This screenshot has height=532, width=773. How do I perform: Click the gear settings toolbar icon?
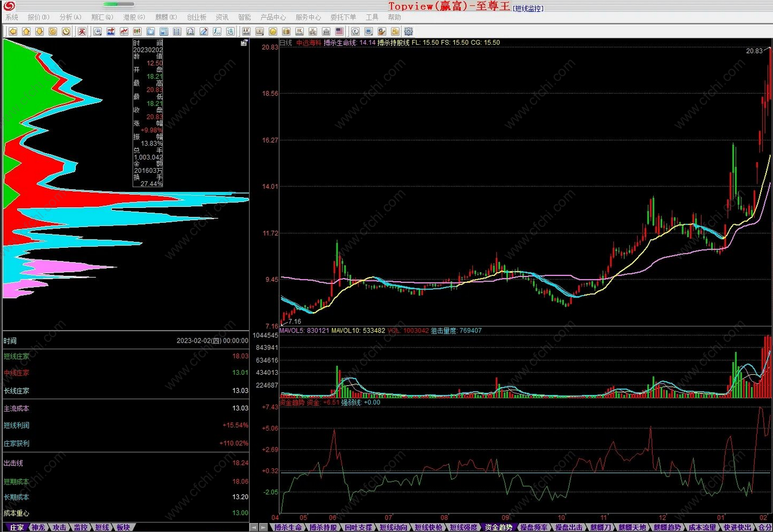pyautogui.click(x=408, y=31)
